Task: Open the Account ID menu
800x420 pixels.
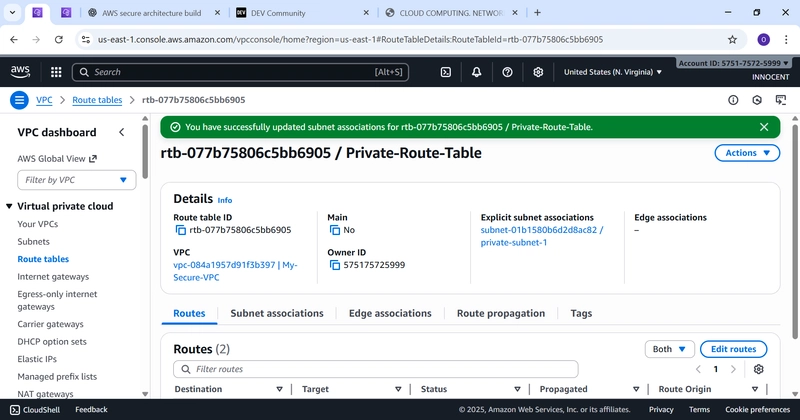Action: coord(734,63)
